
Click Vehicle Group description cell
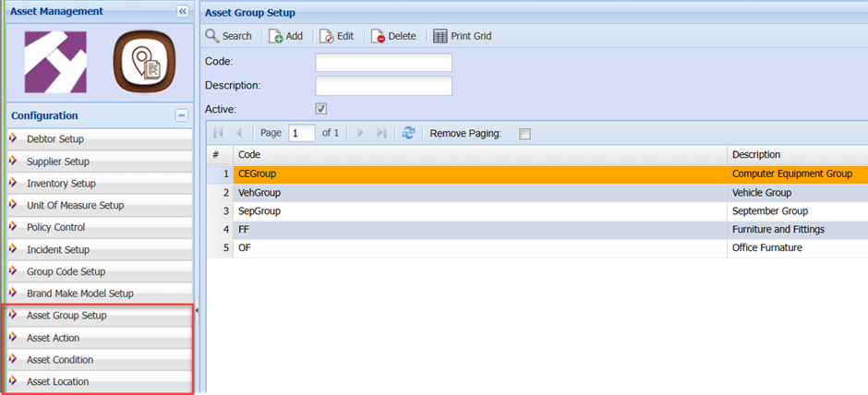tap(797, 193)
